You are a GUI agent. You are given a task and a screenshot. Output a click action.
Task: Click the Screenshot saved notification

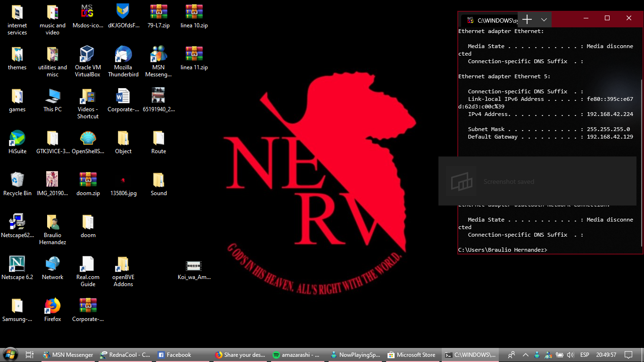(x=537, y=181)
